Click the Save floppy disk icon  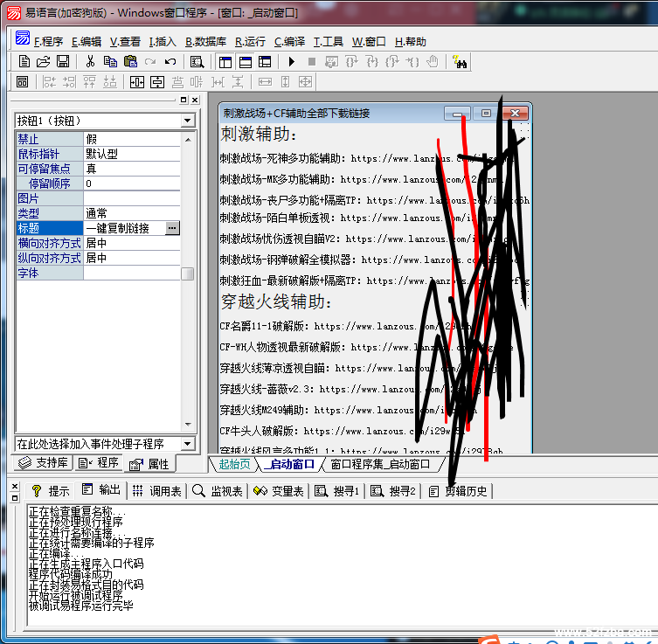[63, 62]
